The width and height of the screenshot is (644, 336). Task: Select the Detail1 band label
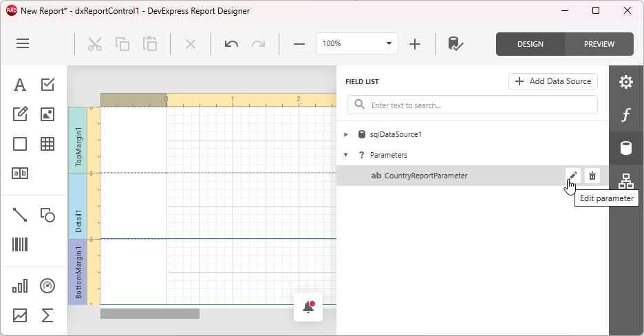tap(78, 206)
